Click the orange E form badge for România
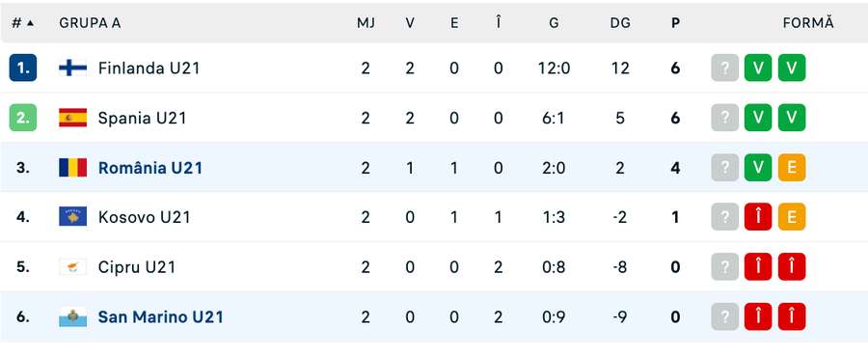Screen dimensions: 868x355 [792, 168]
